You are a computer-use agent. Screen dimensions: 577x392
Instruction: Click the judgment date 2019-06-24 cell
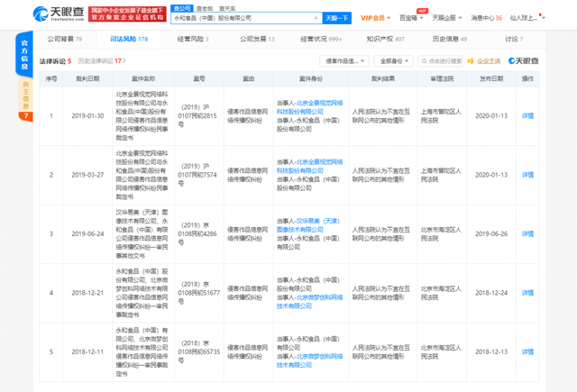point(87,234)
